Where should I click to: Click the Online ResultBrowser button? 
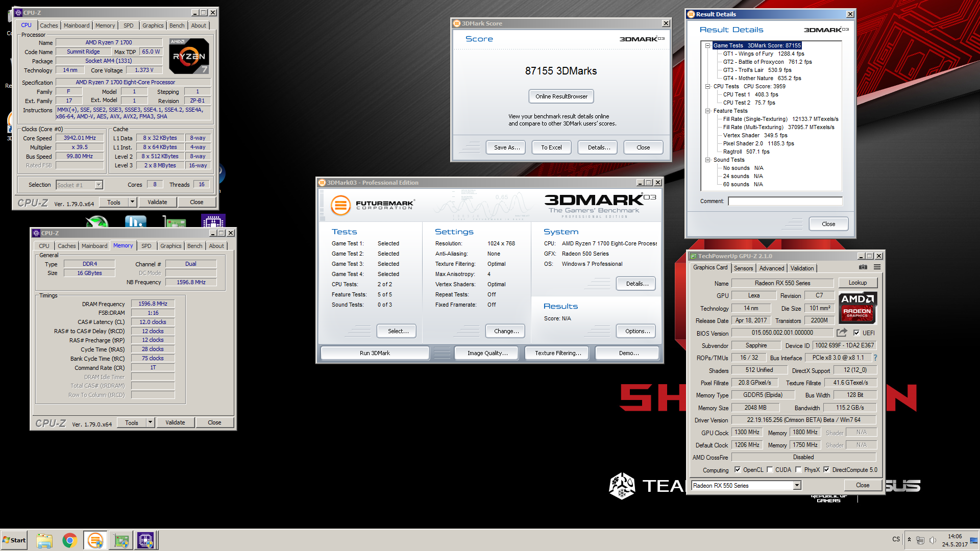561,96
